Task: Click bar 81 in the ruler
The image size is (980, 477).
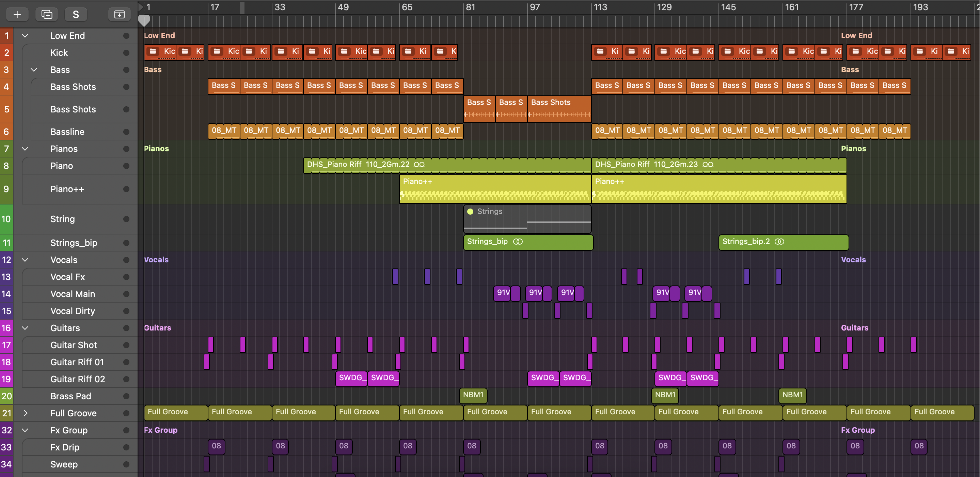Action: coord(471,7)
